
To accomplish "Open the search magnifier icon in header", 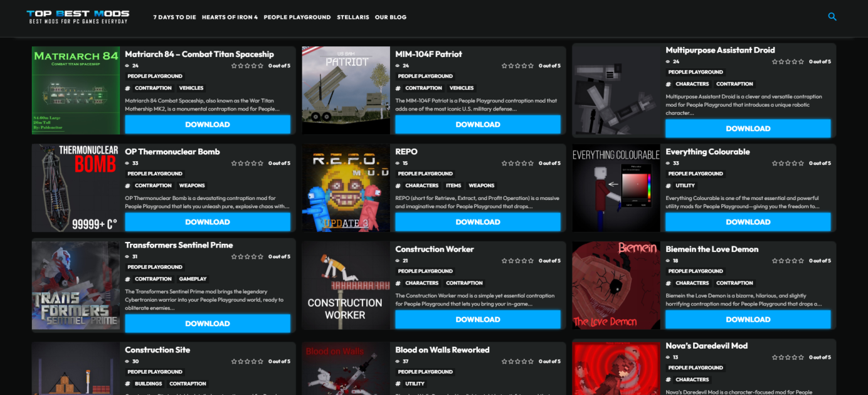I will coord(832,17).
